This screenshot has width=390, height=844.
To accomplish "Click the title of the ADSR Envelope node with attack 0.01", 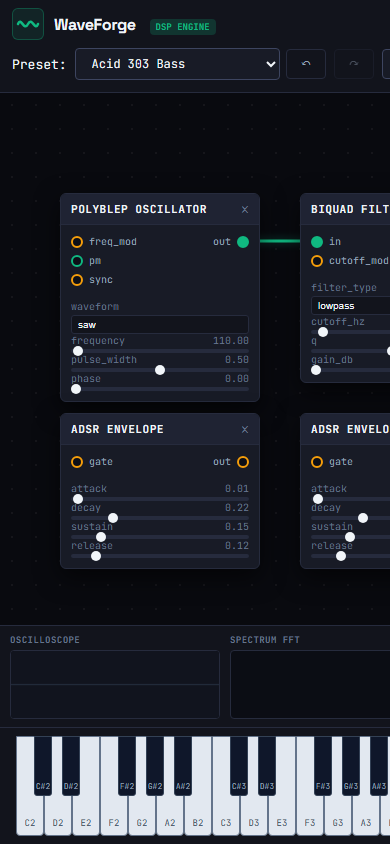I will 117,430.
